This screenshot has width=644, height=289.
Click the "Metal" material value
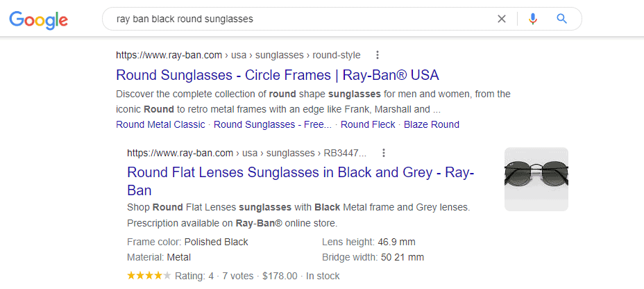click(178, 258)
